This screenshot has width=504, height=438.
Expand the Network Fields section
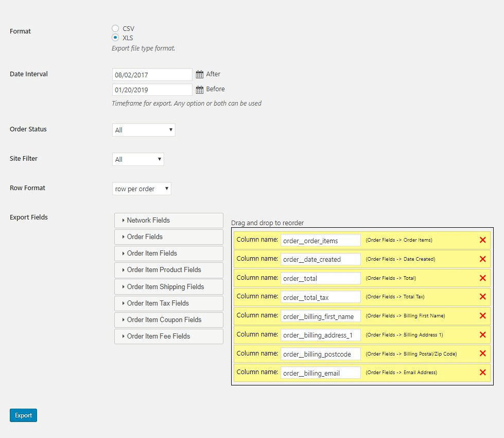168,220
